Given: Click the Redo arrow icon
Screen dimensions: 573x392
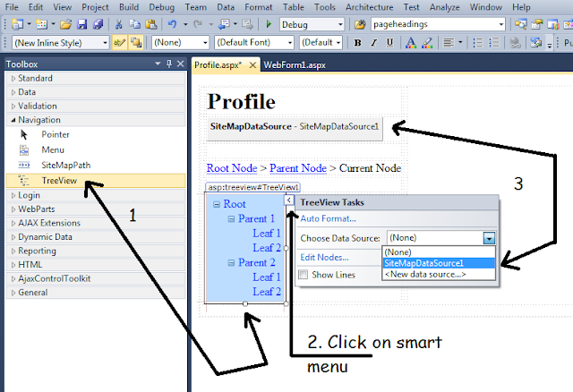Looking at the screenshot, I should pyautogui.click(x=198, y=24).
